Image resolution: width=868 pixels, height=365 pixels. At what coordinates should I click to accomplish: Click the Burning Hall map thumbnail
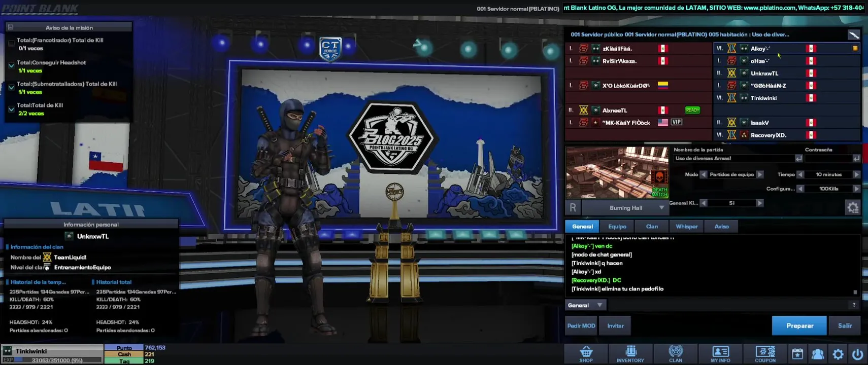coord(617,172)
